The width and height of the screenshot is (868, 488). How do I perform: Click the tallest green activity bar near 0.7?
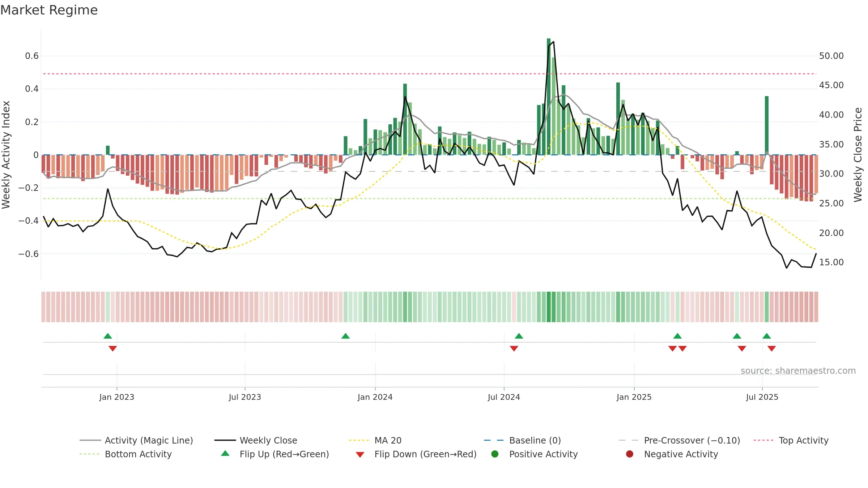tap(549, 97)
